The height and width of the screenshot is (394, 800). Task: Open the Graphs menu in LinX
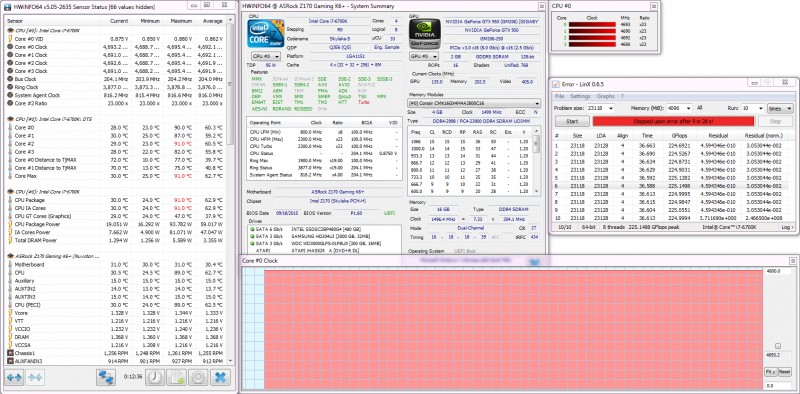pos(606,96)
